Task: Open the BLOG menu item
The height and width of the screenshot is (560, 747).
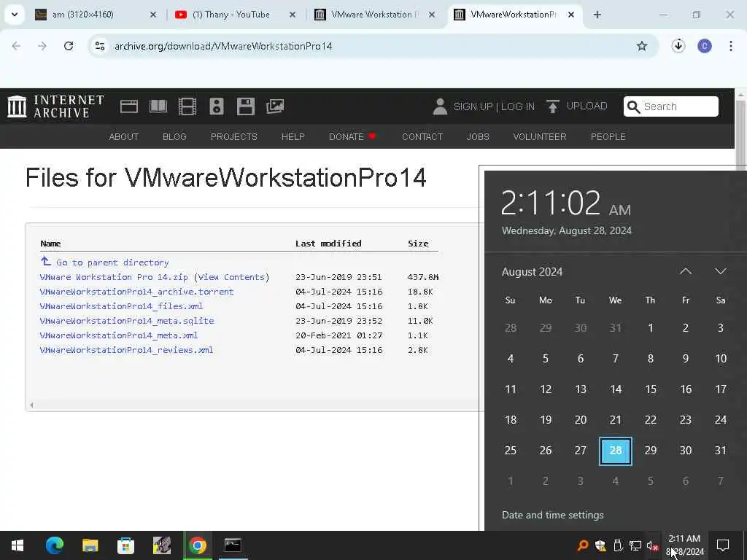Action: [174, 136]
